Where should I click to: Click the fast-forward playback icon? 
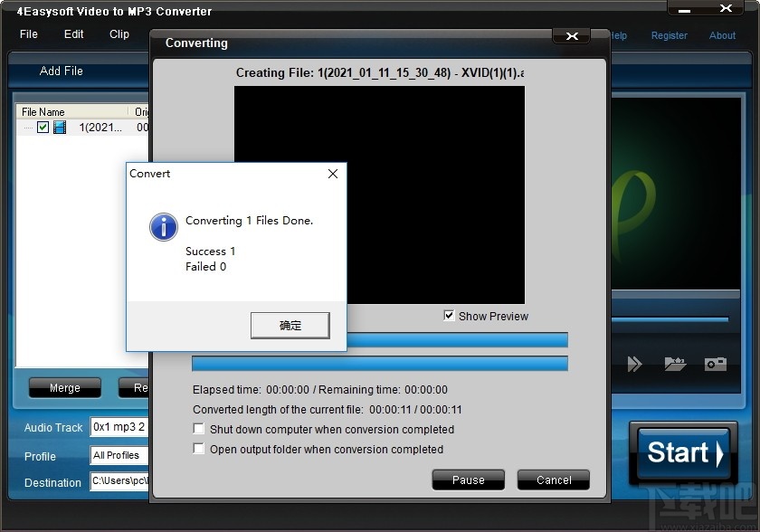tap(635, 364)
